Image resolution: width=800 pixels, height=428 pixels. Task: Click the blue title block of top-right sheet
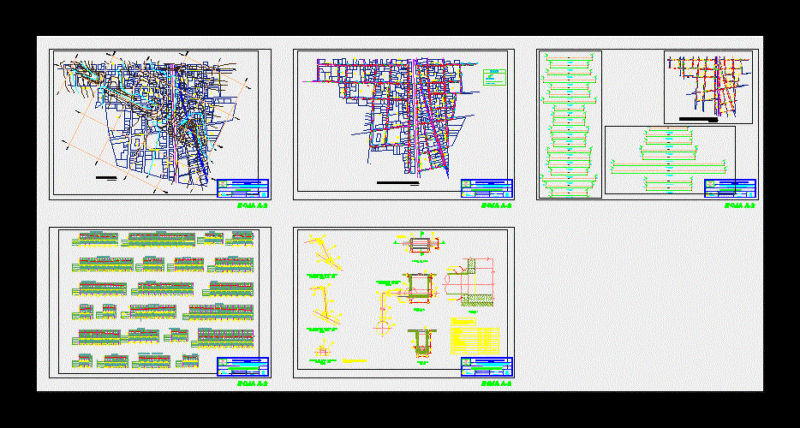coord(730,188)
